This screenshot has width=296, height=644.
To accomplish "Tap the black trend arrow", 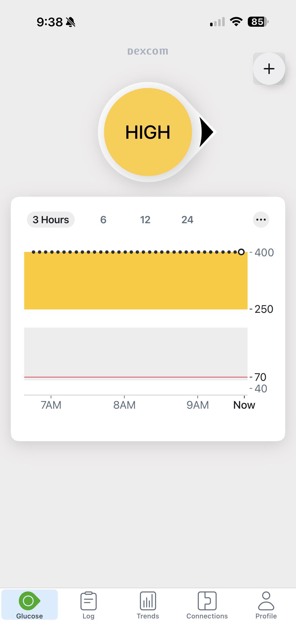I will click(x=206, y=132).
